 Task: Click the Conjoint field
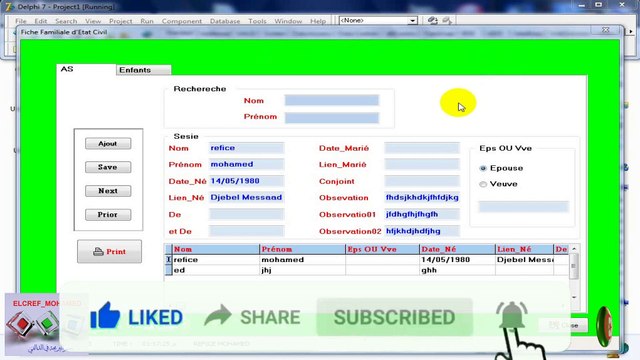point(422,181)
